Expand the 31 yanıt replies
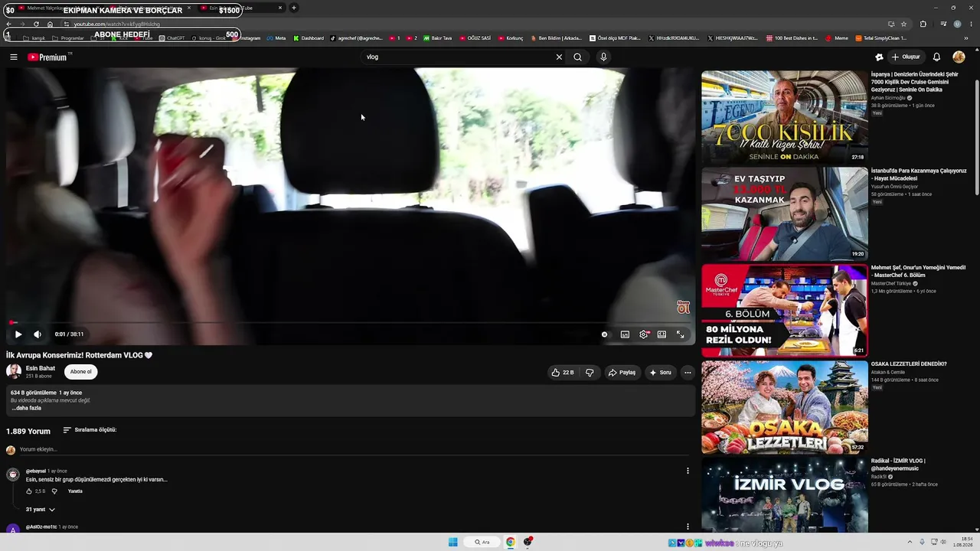This screenshot has width=980, height=551. pos(41,510)
